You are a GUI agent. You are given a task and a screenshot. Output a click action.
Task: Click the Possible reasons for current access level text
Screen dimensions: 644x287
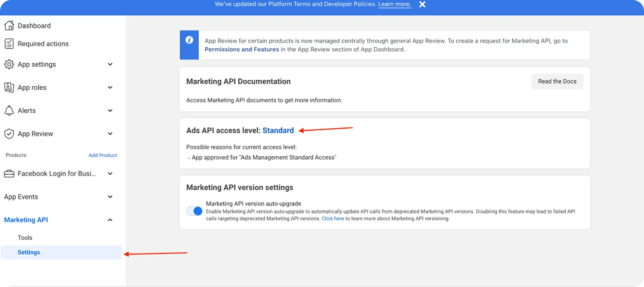pyautogui.click(x=242, y=148)
